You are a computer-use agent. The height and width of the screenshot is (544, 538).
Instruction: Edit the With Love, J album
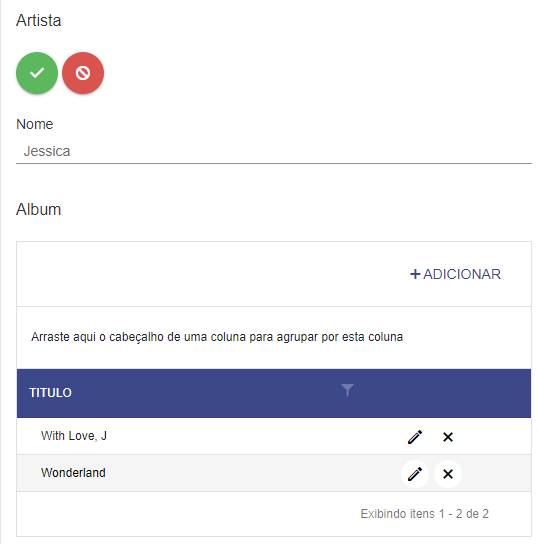(415, 437)
